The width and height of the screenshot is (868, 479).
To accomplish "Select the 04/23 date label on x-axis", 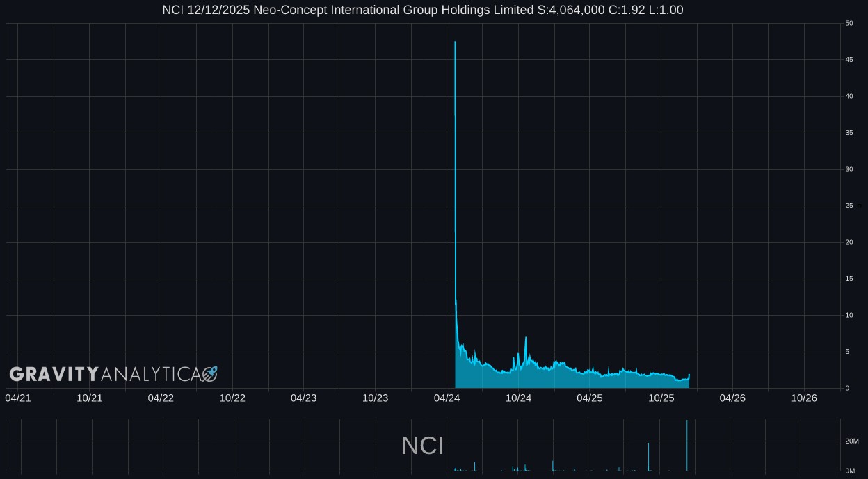I will coord(303,398).
